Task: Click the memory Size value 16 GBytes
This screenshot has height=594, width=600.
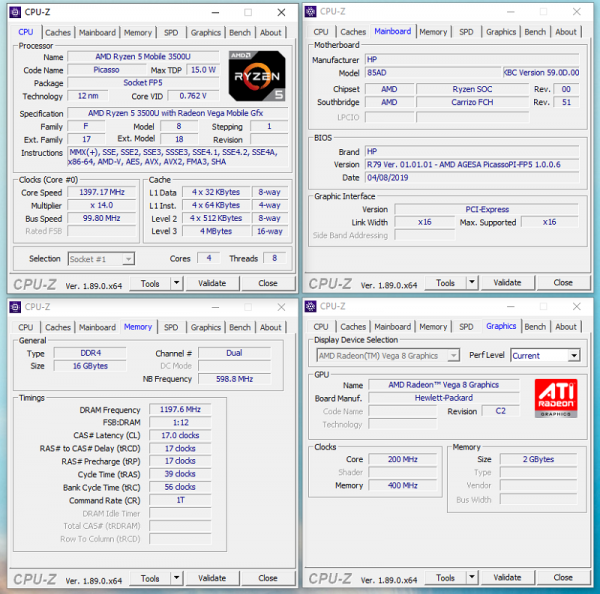Action: click(90, 366)
